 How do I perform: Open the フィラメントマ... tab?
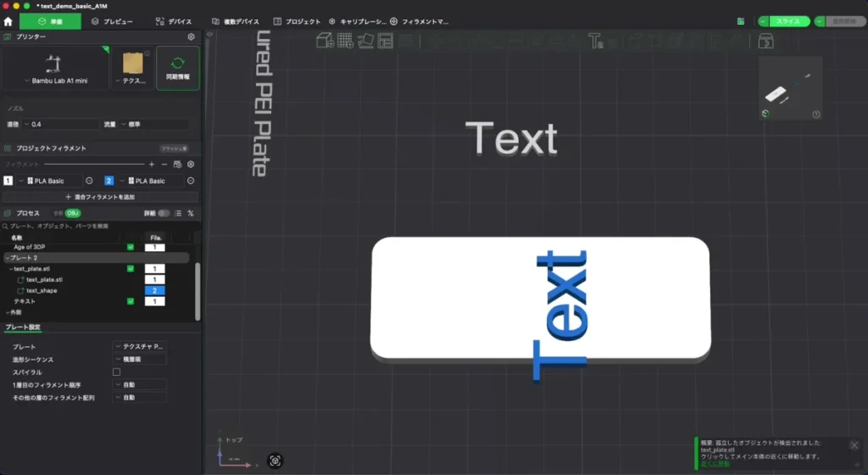(420, 21)
